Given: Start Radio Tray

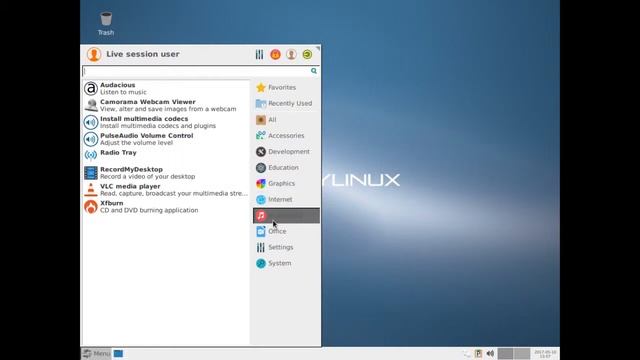Looking at the screenshot, I should pyautogui.click(x=166, y=154).
